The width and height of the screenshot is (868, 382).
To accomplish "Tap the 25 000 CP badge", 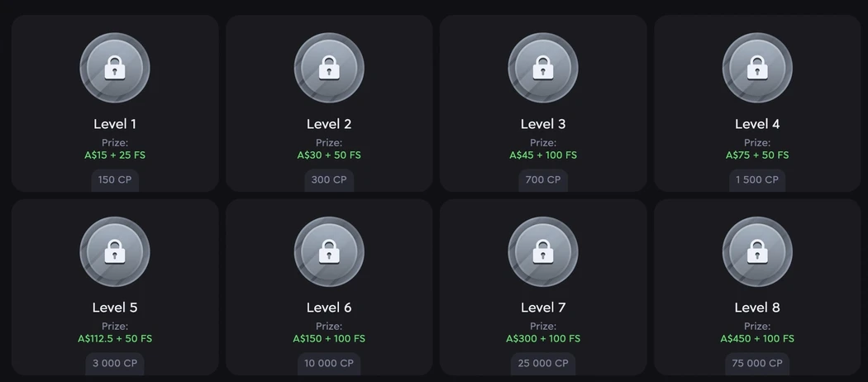I will [543, 363].
